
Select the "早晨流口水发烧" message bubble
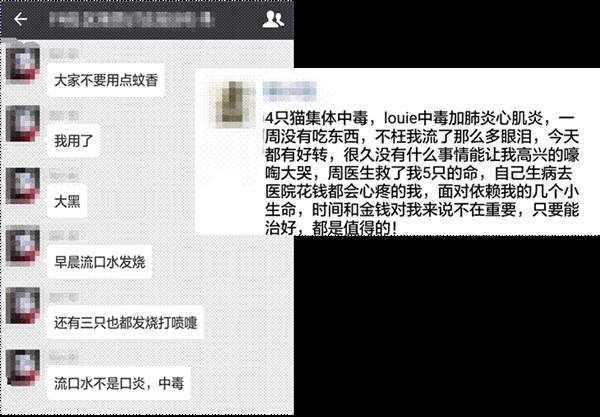[99, 262]
